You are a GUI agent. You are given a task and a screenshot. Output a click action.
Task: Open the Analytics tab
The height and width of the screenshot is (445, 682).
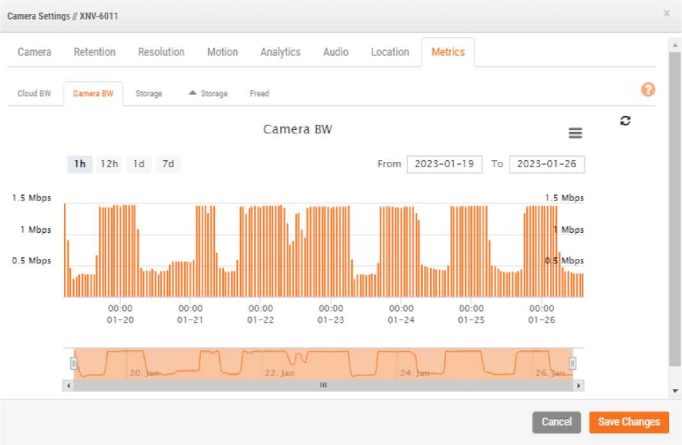[x=280, y=52]
